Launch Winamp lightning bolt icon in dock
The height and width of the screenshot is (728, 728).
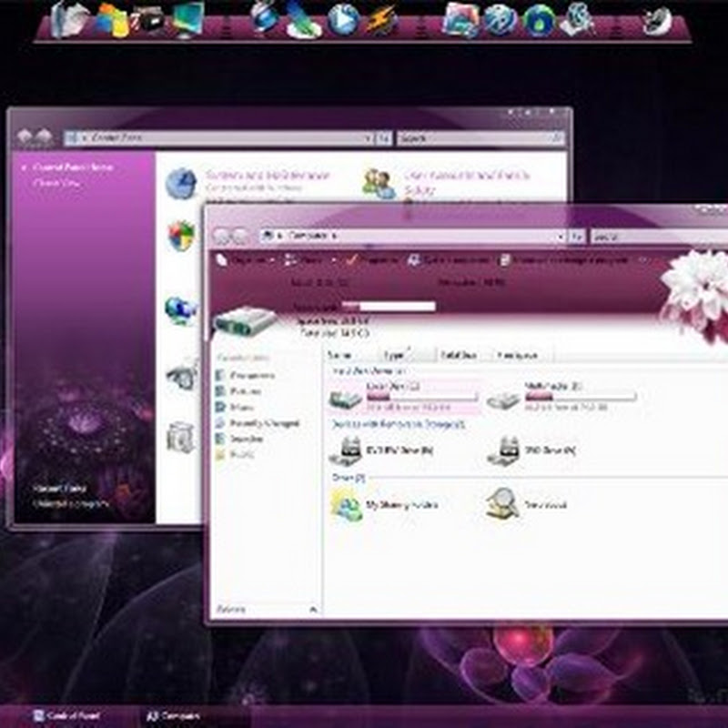point(381,19)
